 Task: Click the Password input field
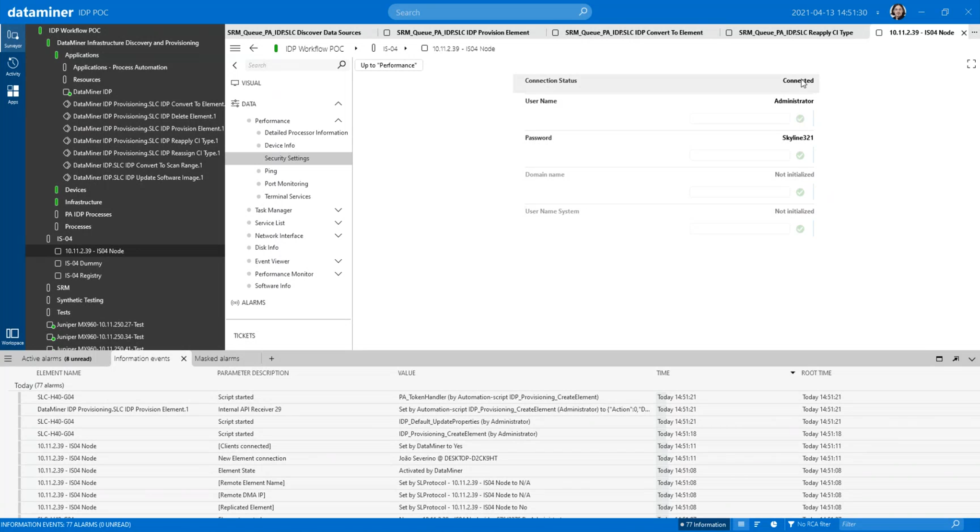(x=739, y=156)
